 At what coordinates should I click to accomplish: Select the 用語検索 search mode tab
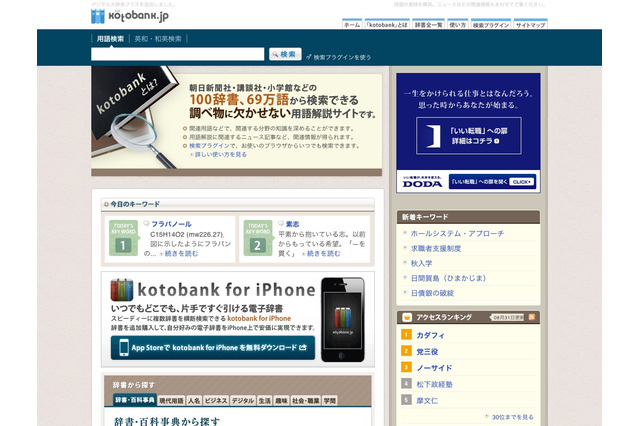click(110, 39)
